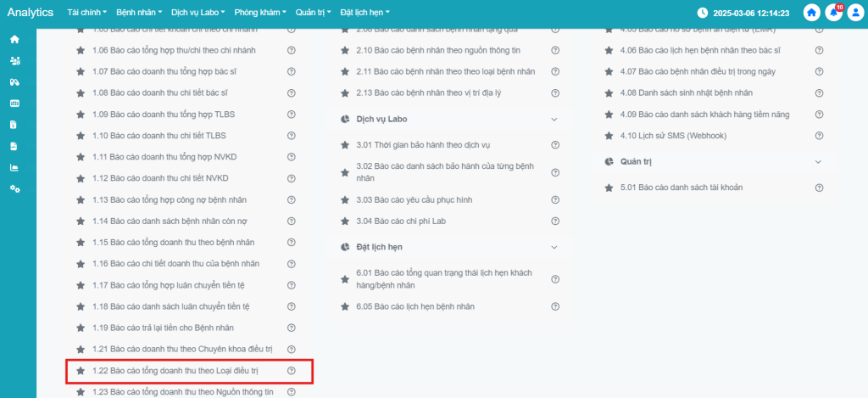
Task: Click the chart icon in the left sidebar
Action: coord(14,167)
